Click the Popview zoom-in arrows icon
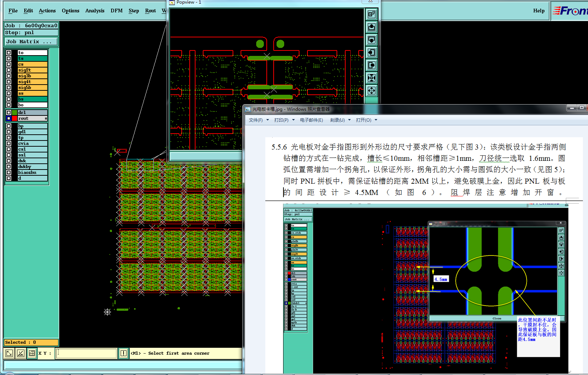The image size is (588, 375). 371,78
